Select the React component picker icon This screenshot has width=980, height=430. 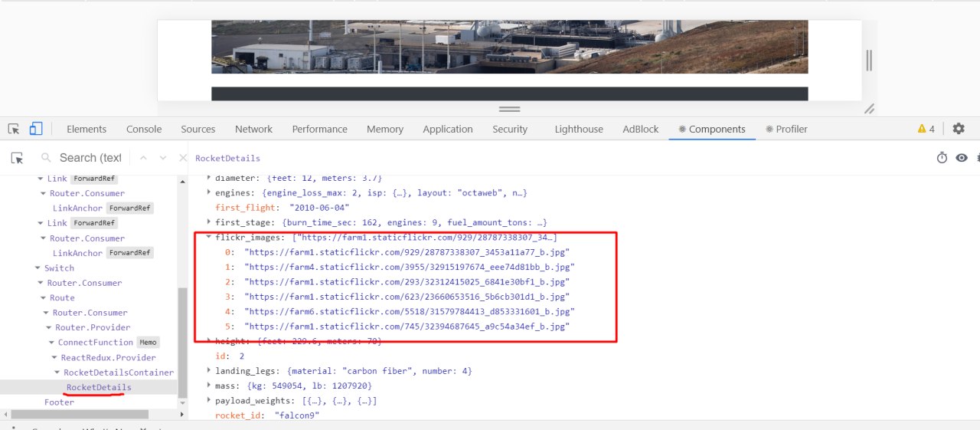click(x=17, y=158)
